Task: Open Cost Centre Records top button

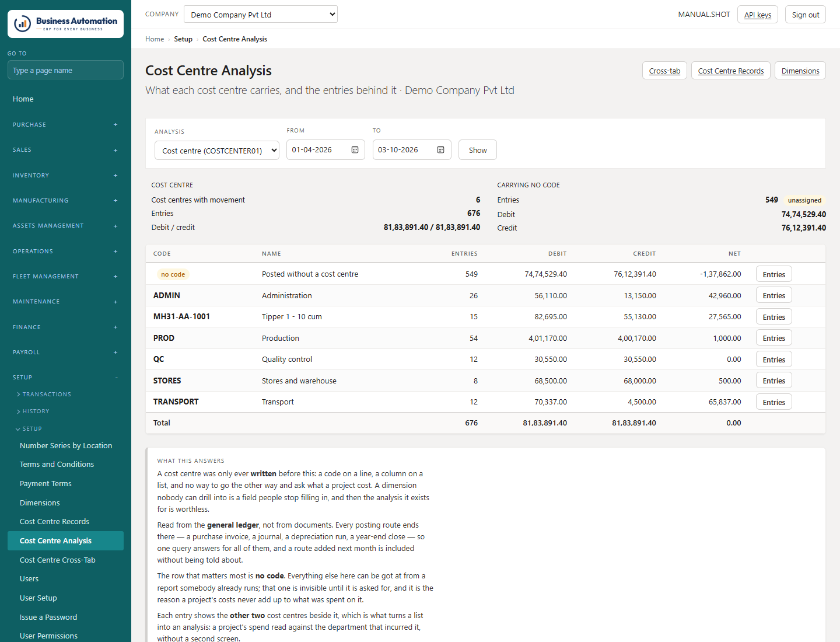Action: click(731, 71)
